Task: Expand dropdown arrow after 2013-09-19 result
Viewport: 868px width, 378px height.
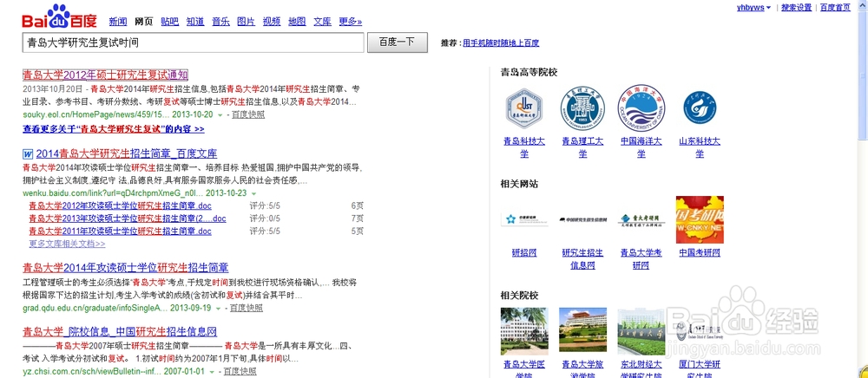Action: (219, 309)
